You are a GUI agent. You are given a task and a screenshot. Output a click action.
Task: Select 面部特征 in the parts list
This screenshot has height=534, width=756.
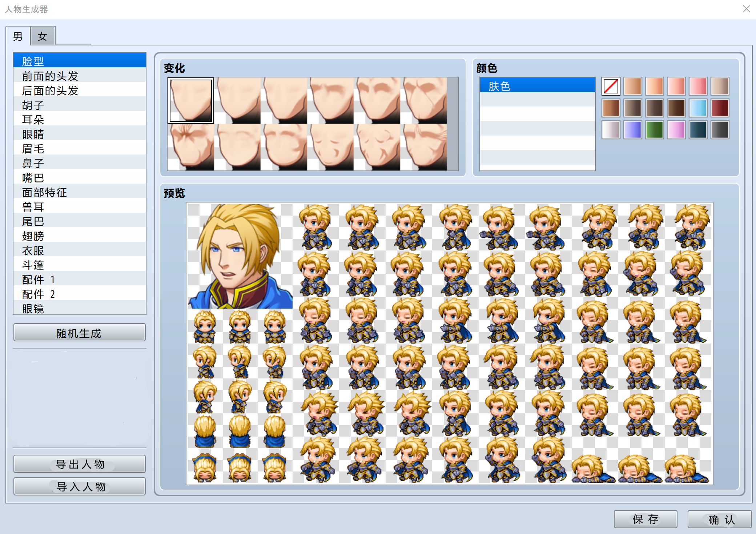(80, 192)
